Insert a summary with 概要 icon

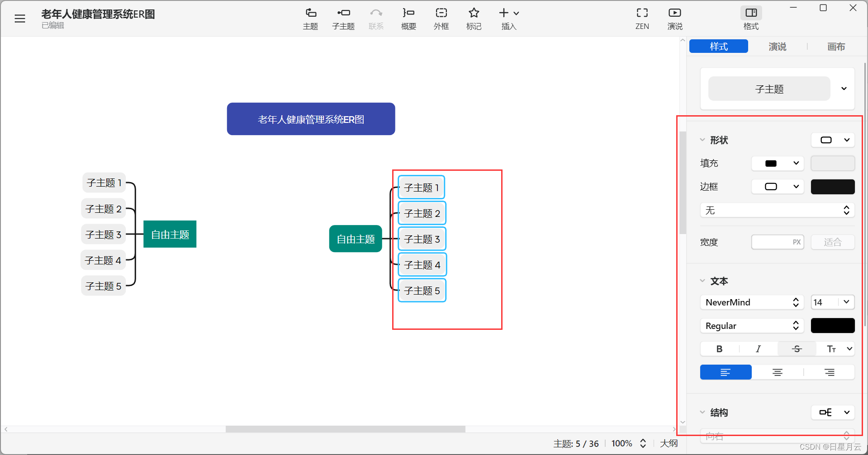coord(408,19)
